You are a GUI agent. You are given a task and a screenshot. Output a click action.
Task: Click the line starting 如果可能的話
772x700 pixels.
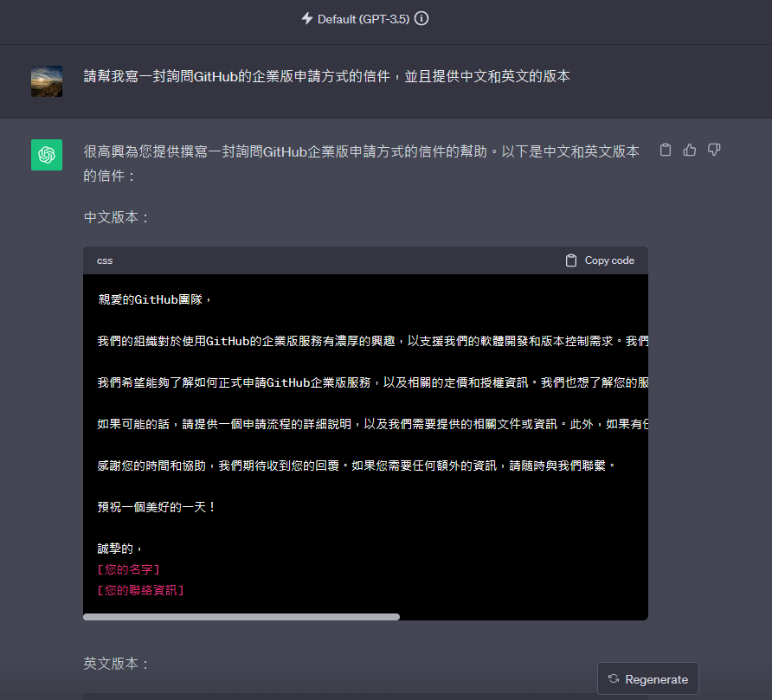(x=373, y=424)
